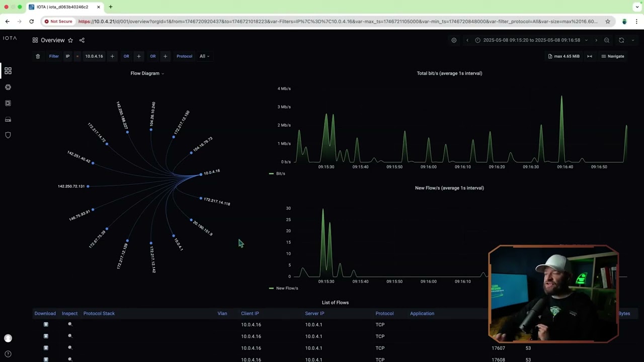Open the user profile avatar icon
Viewport: 644px width, 362px height.
[x=8, y=338]
